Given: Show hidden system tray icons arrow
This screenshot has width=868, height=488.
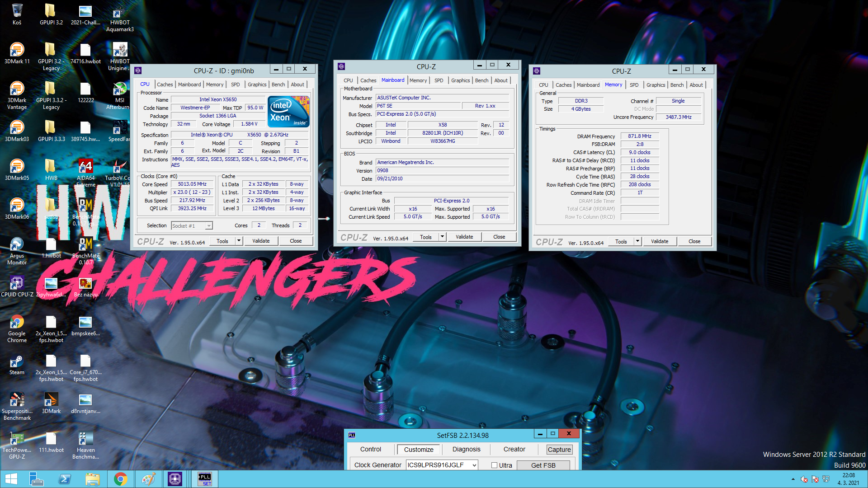Looking at the screenshot, I should (793, 479).
